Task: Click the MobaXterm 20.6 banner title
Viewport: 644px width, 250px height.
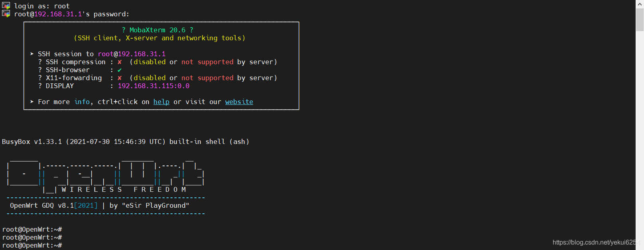Action: pos(158,30)
